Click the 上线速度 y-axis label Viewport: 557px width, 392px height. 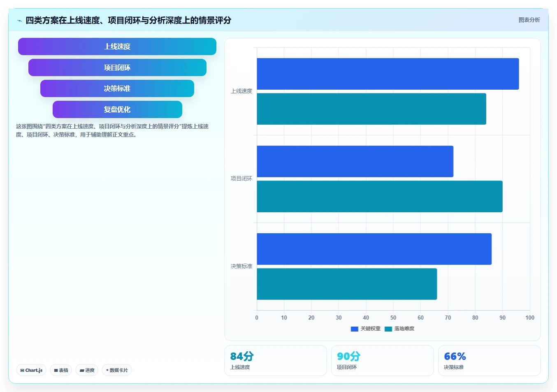click(x=241, y=91)
